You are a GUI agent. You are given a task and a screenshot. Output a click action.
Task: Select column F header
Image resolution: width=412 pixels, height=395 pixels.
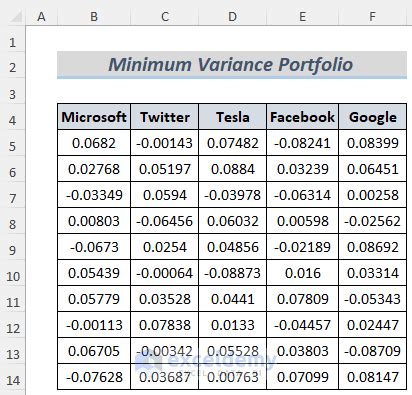[x=373, y=17]
